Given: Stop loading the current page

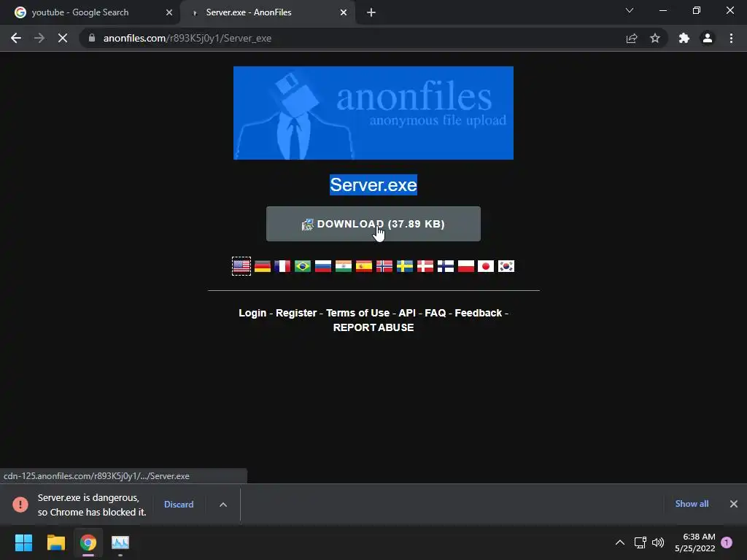Looking at the screenshot, I should (63, 38).
